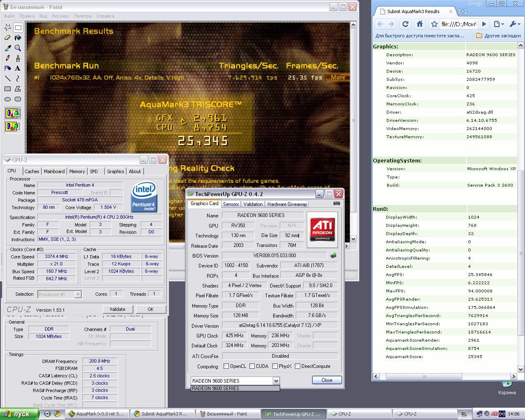
Task: Choose opaque selection mode in Paint toolbox
Action: tap(13, 113)
